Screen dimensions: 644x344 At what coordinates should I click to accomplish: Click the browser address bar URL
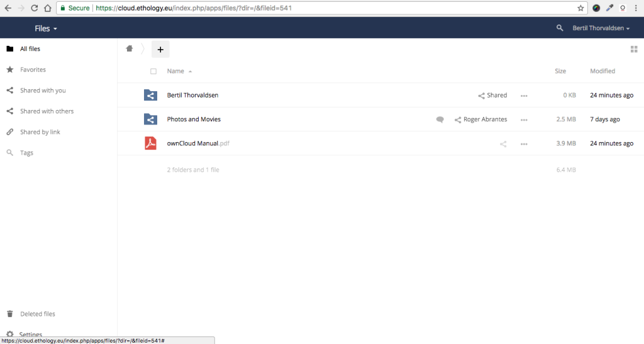(194, 8)
